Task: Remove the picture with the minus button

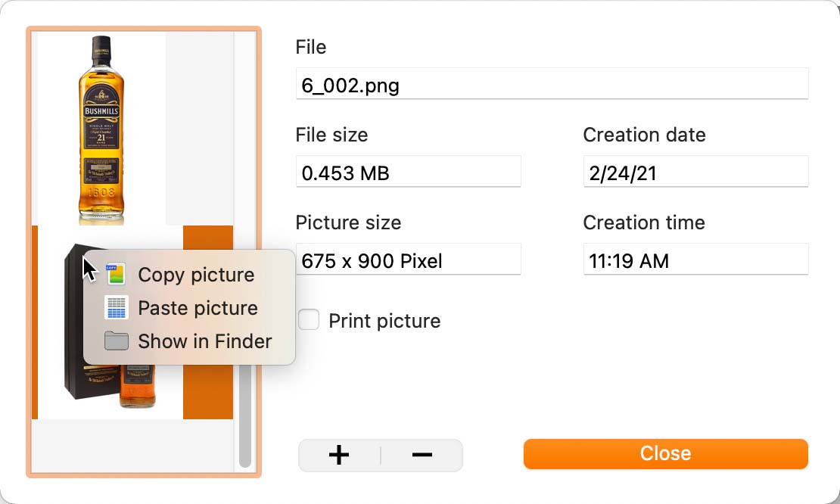Action: pos(422,456)
